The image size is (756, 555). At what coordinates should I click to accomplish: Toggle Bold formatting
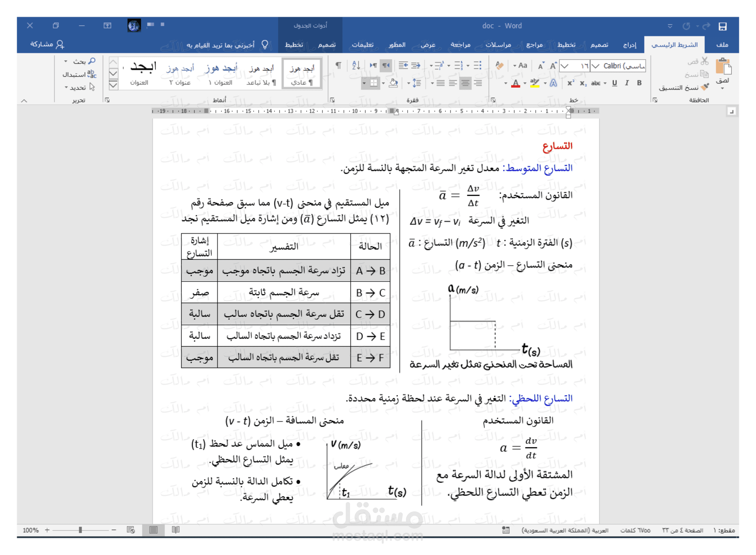(639, 83)
